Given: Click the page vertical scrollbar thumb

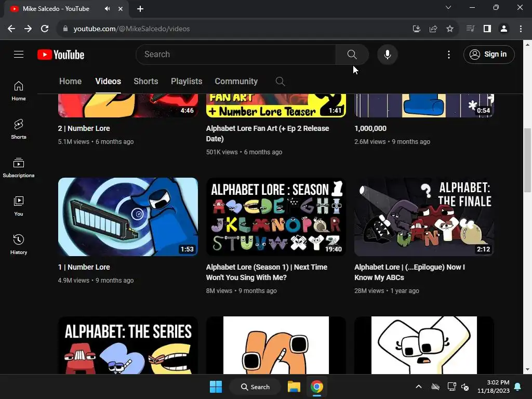Looking at the screenshot, I should tap(527, 160).
